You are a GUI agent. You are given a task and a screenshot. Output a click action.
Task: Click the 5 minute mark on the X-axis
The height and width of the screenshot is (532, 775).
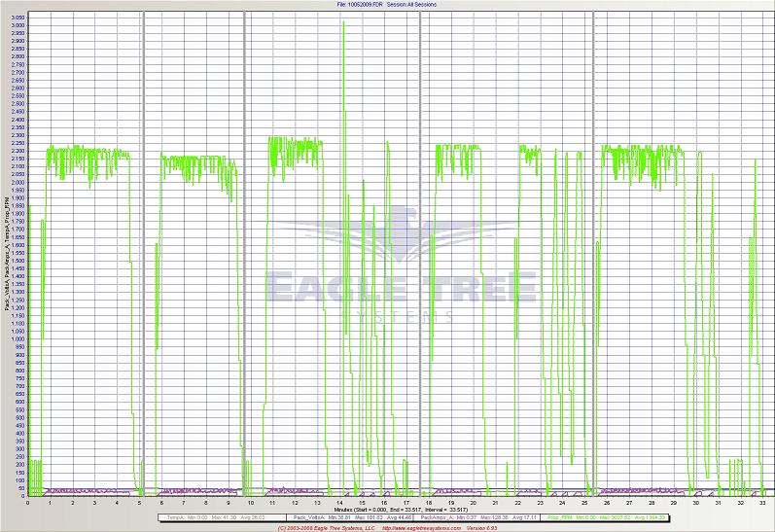140,503
